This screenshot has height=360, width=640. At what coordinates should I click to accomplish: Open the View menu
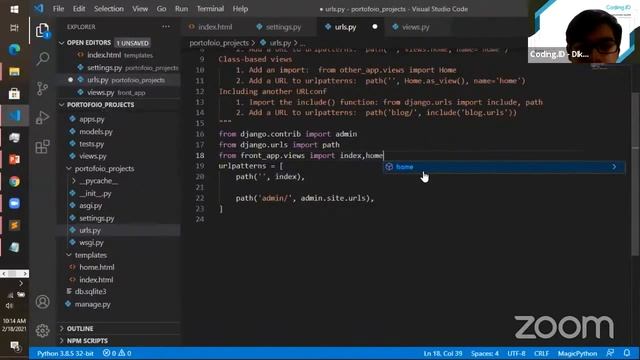click(x=140, y=9)
